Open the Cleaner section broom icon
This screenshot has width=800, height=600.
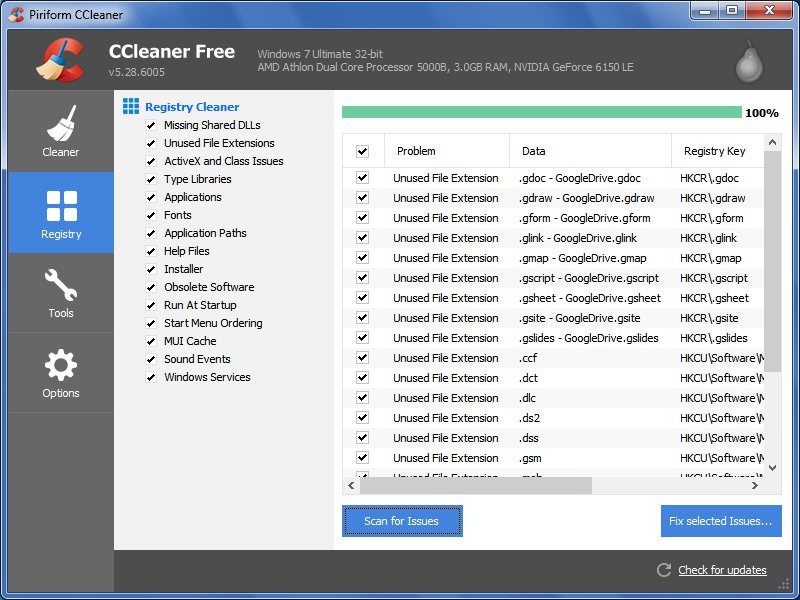point(61,123)
